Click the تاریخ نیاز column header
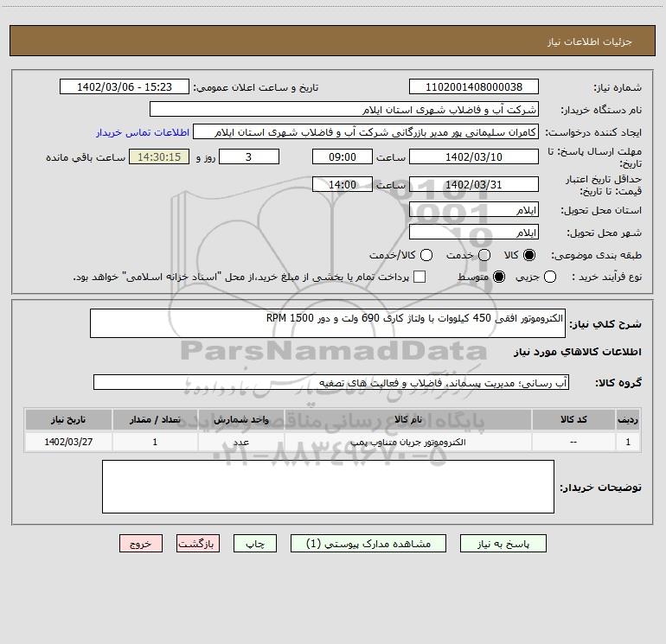666x644 pixels. (x=68, y=420)
